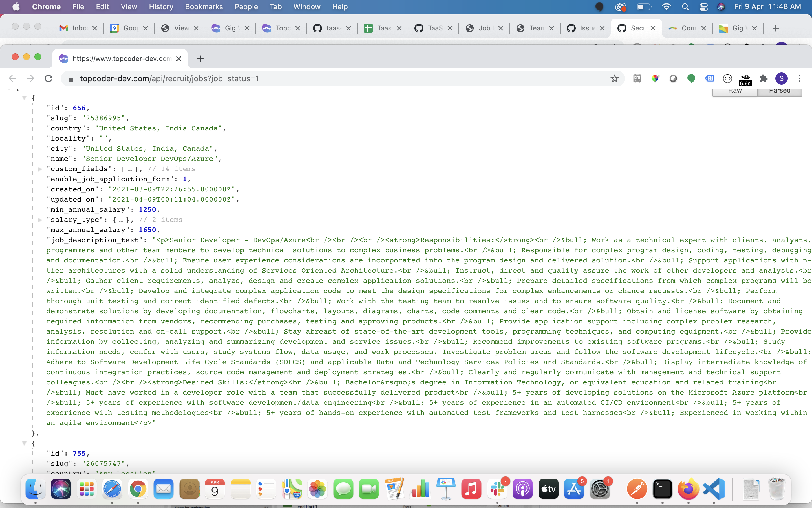Open the Chrome profile avatar S
Screen dimensions: 812x508
coord(782,79)
